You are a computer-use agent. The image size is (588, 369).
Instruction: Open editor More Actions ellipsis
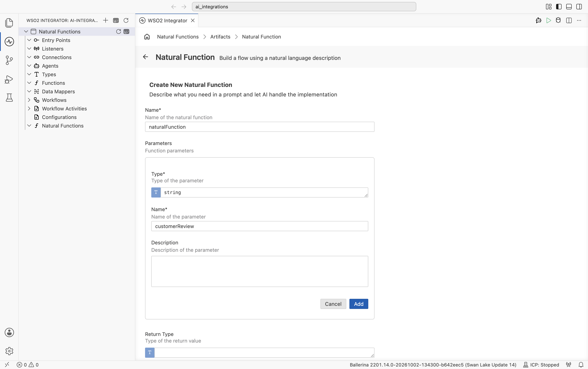point(579,20)
